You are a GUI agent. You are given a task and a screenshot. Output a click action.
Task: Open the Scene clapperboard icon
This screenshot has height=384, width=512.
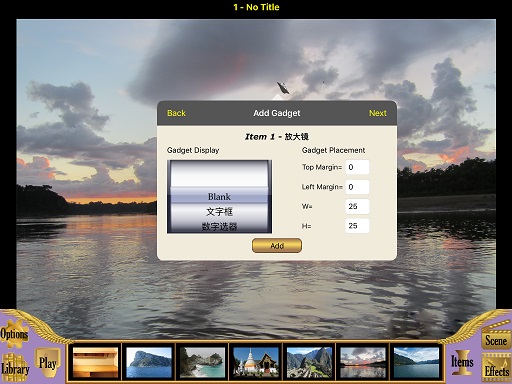point(496,338)
